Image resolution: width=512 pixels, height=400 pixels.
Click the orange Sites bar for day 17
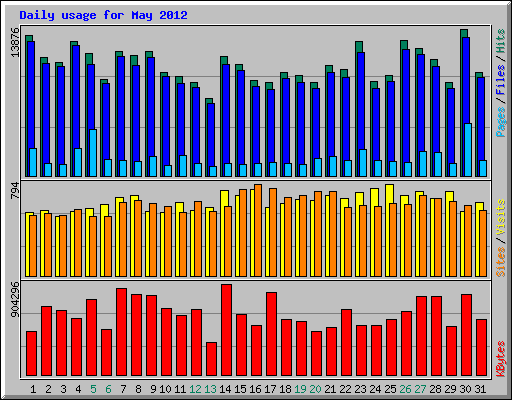click(273, 232)
